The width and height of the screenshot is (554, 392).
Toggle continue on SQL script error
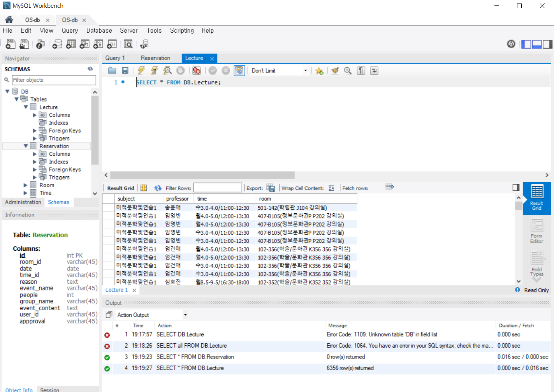197,70
